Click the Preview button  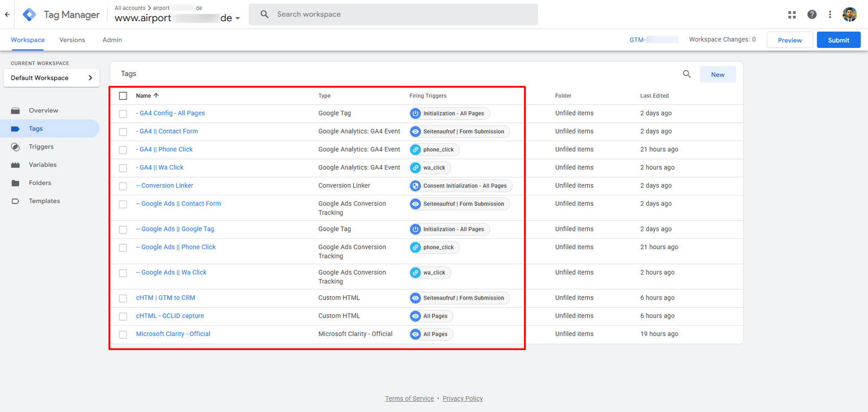789,40
